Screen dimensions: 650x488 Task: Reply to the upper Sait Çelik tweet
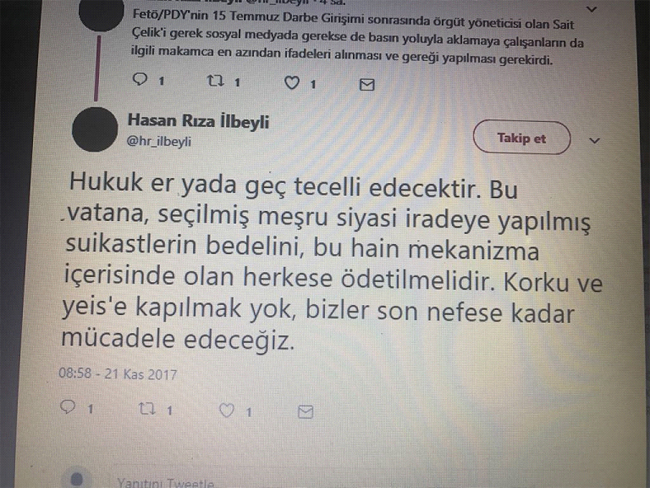[140, 79]
